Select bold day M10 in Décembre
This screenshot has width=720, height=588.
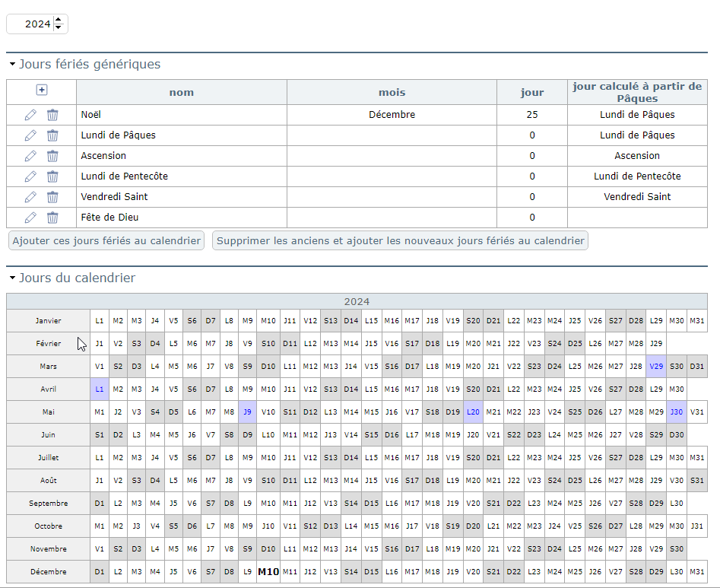(x=268, y=572)
